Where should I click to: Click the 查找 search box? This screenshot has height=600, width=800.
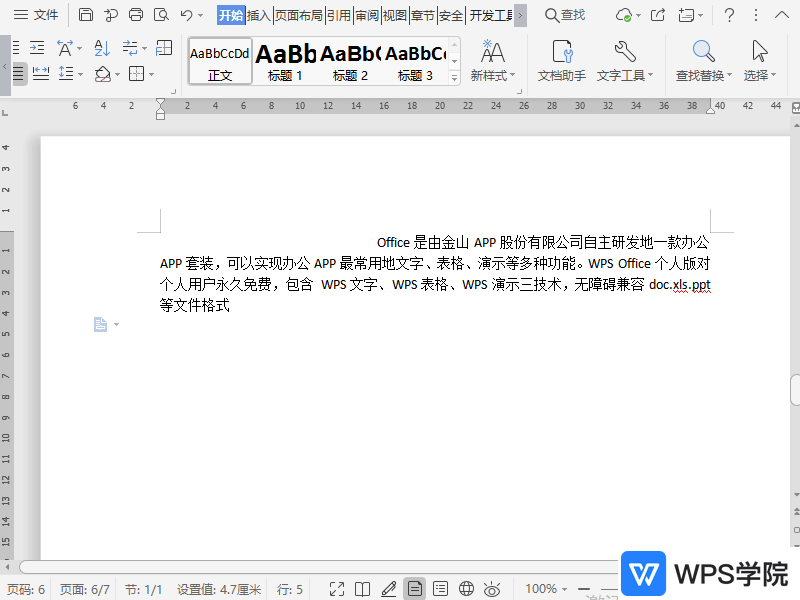click(x=566, y=15)
